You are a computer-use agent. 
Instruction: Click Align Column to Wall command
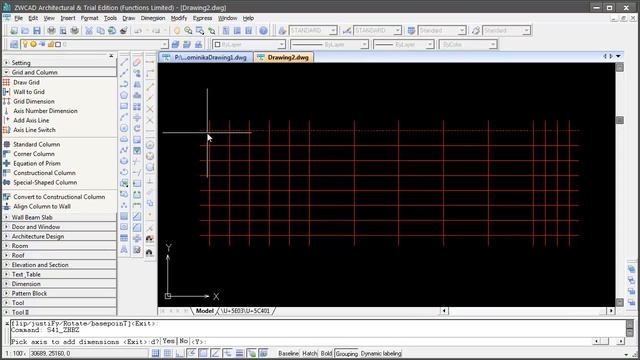click(42, 207)
